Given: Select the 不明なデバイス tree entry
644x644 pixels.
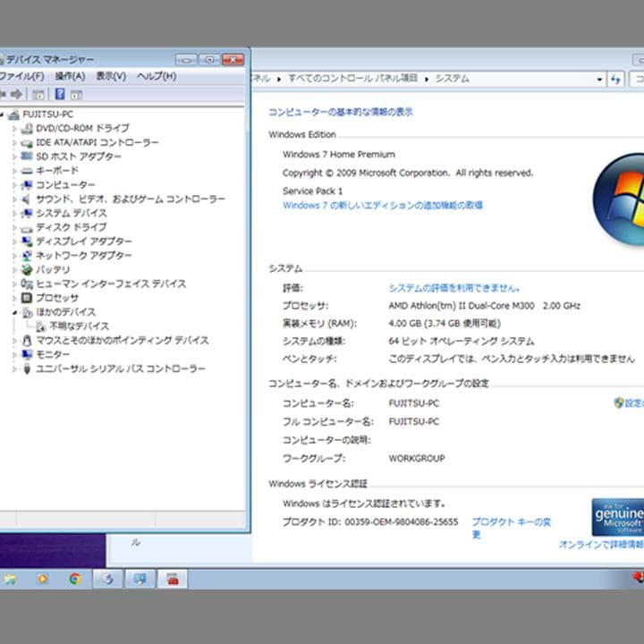Looking at the screenshot, I should pos(79,326).
